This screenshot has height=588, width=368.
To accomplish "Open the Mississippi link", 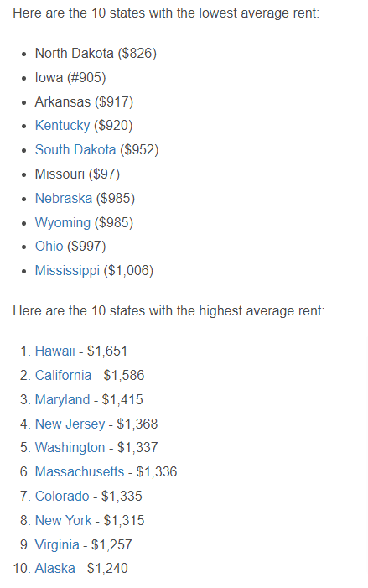I will click(x=67, y=271).
